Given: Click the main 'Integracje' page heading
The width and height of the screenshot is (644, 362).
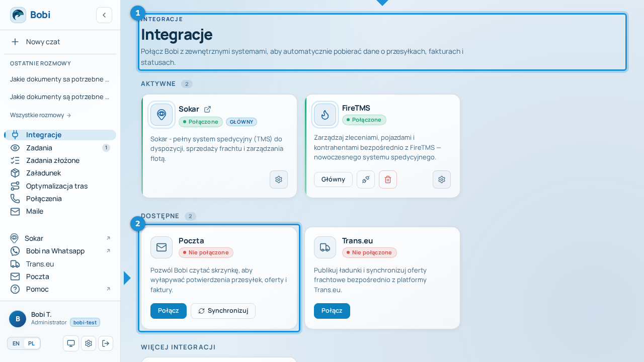Looking at the screenshot, I should point(177,35).
